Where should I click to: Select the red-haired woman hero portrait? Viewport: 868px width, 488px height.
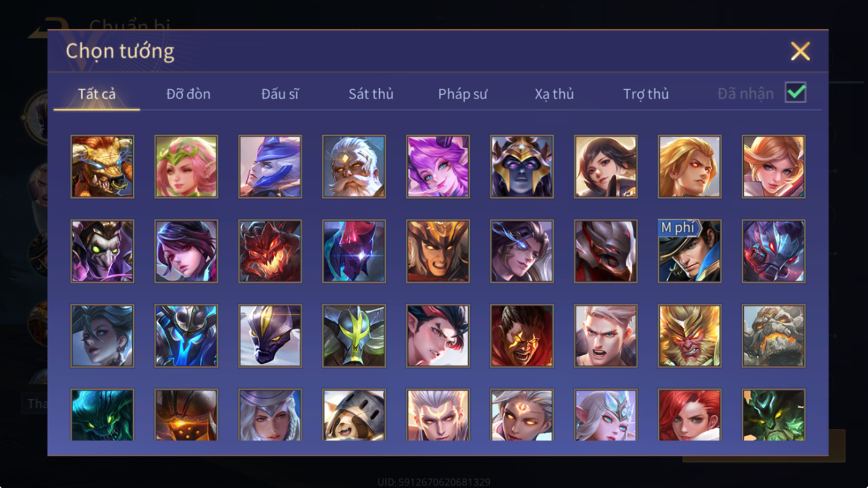689,415
